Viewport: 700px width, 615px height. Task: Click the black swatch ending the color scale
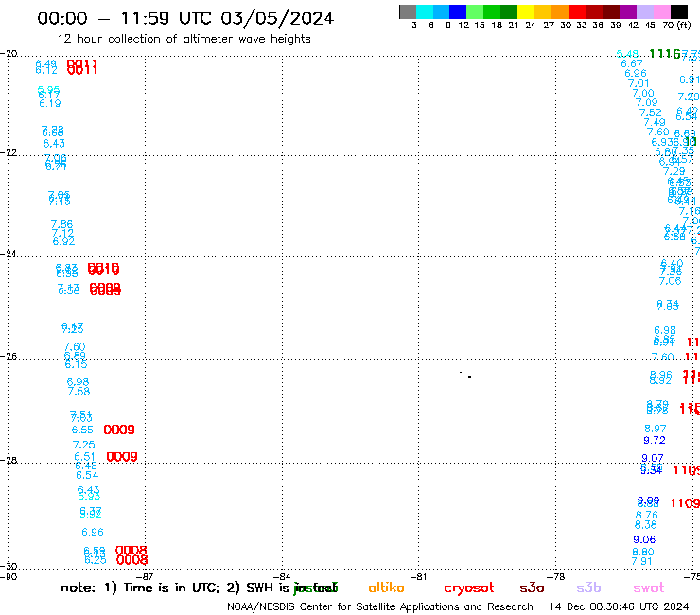point(679,11)
